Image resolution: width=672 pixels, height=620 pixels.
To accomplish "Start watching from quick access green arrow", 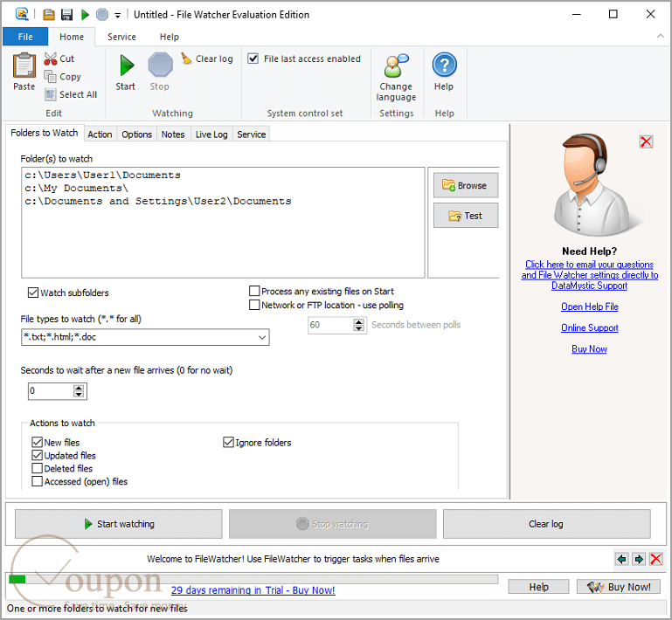I will click(x=85, y=15).
